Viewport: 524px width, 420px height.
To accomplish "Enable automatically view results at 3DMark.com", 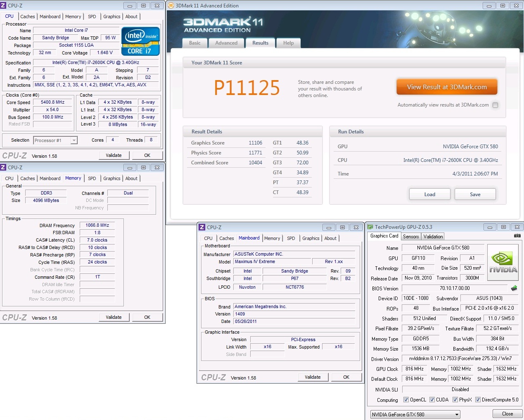I will [495, 105].
